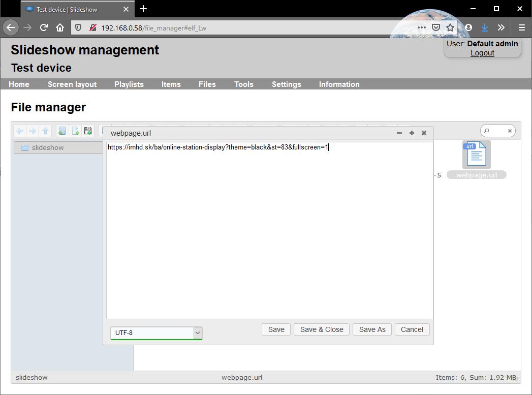This screenshot has height=395, width=532.
Task: Click the webpage.url file name label
Action: 476,175
